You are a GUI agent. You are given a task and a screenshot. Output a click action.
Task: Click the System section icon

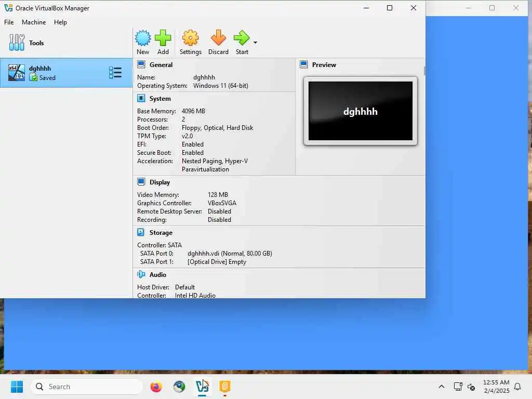(x=141, y=98)
